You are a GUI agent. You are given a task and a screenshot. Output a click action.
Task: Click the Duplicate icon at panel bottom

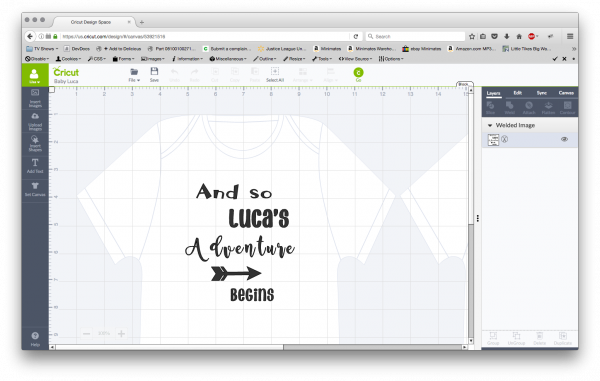click(562, 338)
